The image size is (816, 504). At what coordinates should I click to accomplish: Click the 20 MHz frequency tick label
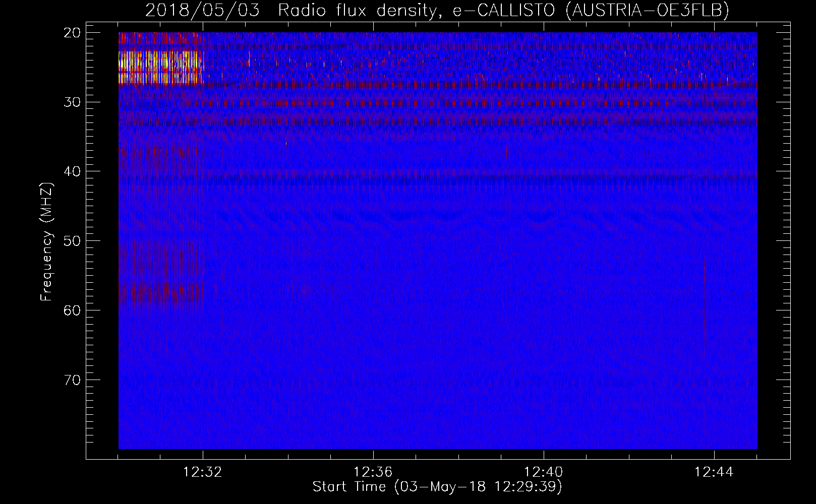pos(73,33)
